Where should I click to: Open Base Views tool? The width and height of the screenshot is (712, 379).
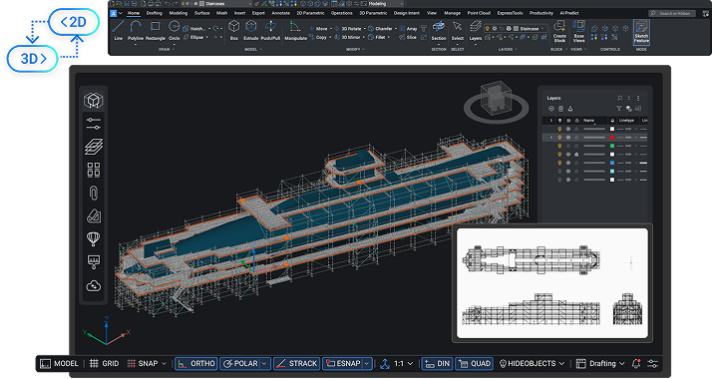click(578, 31)
